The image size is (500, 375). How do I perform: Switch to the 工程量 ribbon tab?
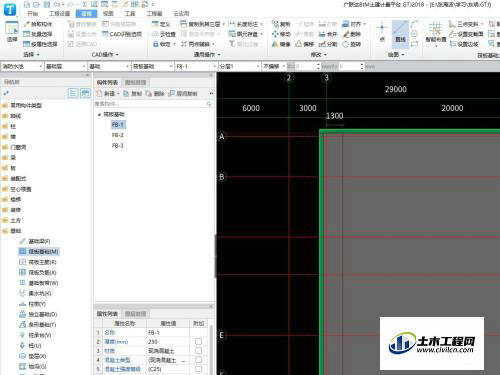point(154,14)
